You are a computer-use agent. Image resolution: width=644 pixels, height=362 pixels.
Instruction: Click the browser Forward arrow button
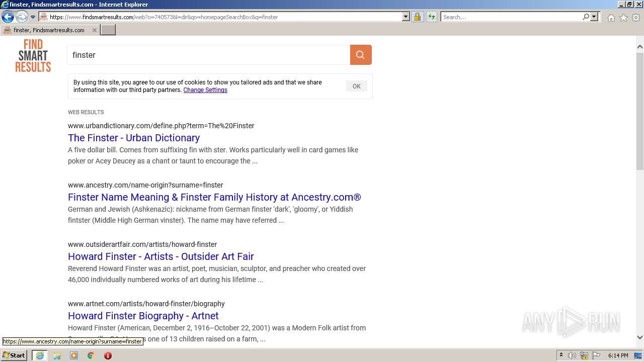21,17
